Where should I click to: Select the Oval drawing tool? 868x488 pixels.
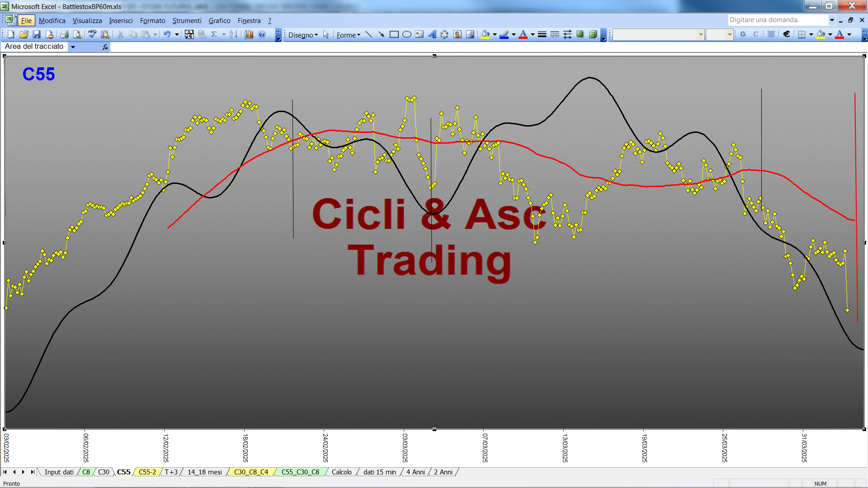click(x=407, y=35)
